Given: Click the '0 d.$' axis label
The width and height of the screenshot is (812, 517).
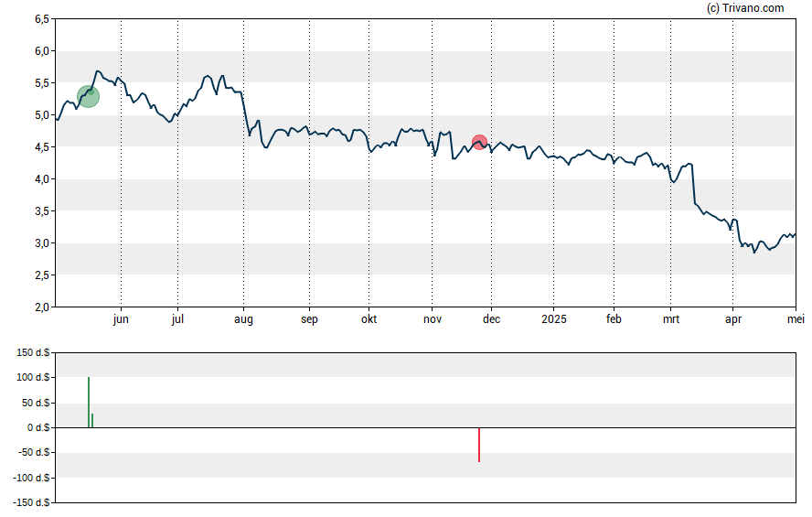Looking at the screenshot, I should tap(37, 427).
